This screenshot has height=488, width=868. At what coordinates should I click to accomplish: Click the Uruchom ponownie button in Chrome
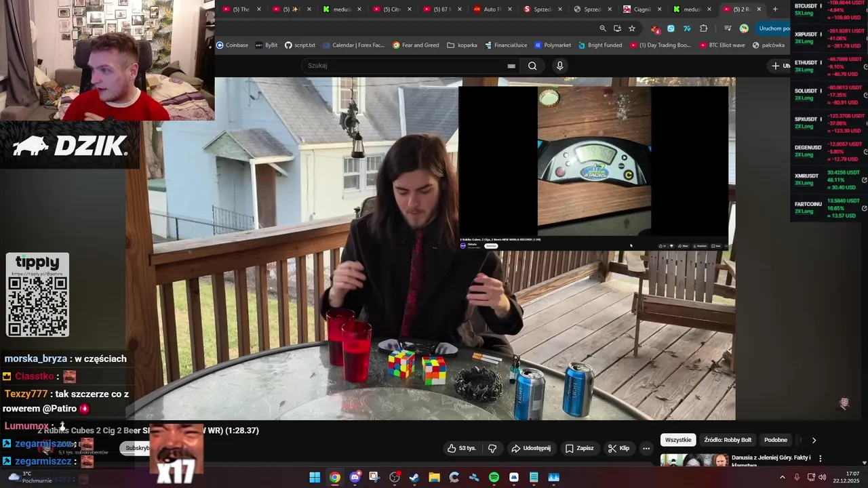click(x=773, y=28)
